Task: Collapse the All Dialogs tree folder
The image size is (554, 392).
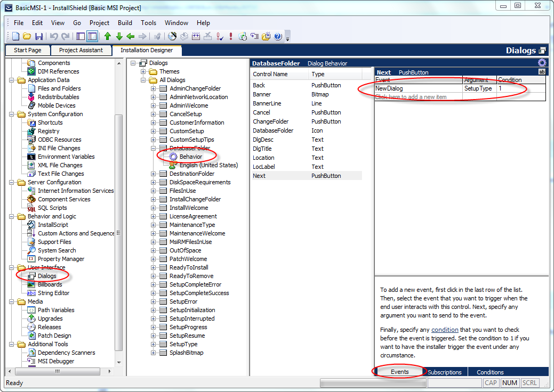Action: (144, 80)
